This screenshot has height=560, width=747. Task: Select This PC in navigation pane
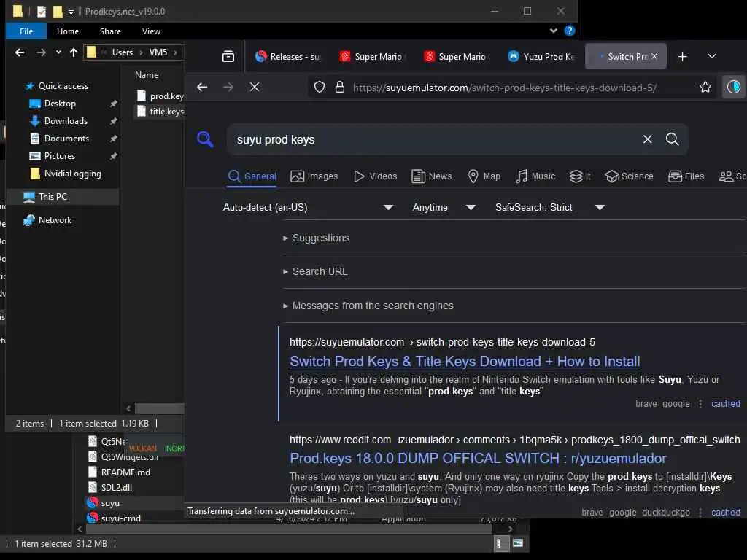[53, 197]
